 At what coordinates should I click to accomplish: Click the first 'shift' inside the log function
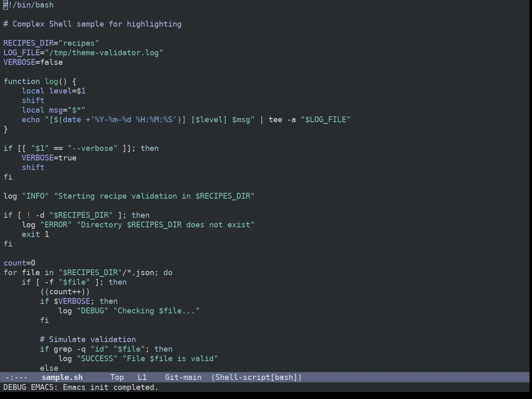(x=33, y=101)
